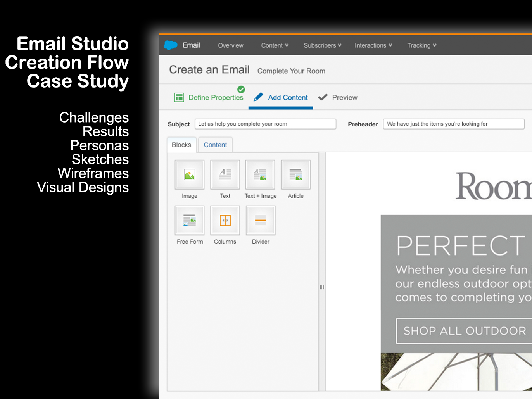Click the SHOP ALL OUTDOOR button
Viewport: 532px width, 399px height.
(464, 331)
